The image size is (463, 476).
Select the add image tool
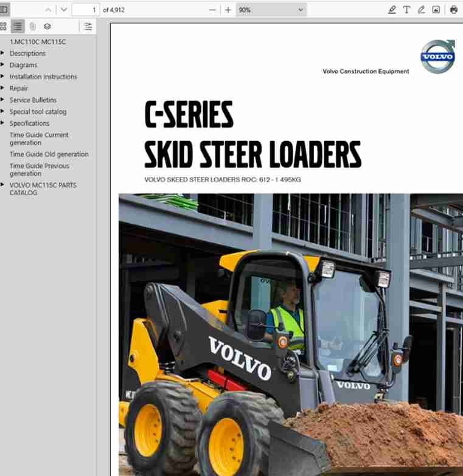(x=436, y=10)
